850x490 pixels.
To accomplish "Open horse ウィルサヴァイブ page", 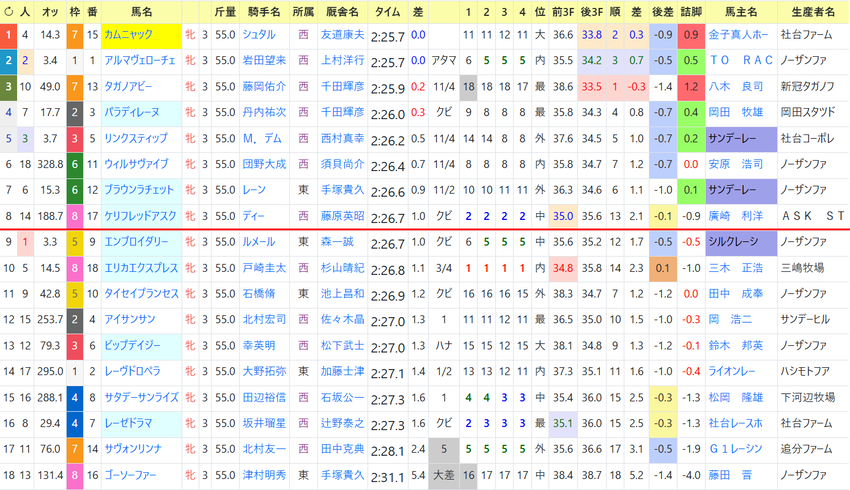I will (x=136, y=164).
